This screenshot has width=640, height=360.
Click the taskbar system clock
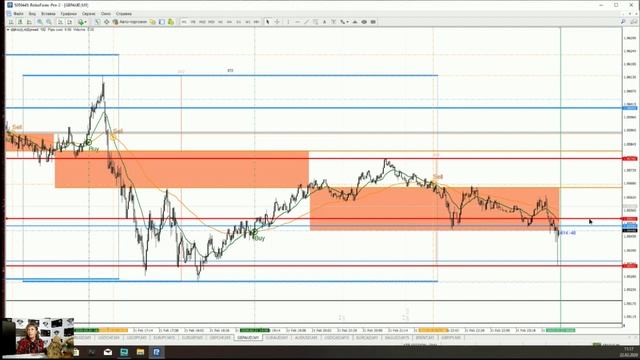628,352
